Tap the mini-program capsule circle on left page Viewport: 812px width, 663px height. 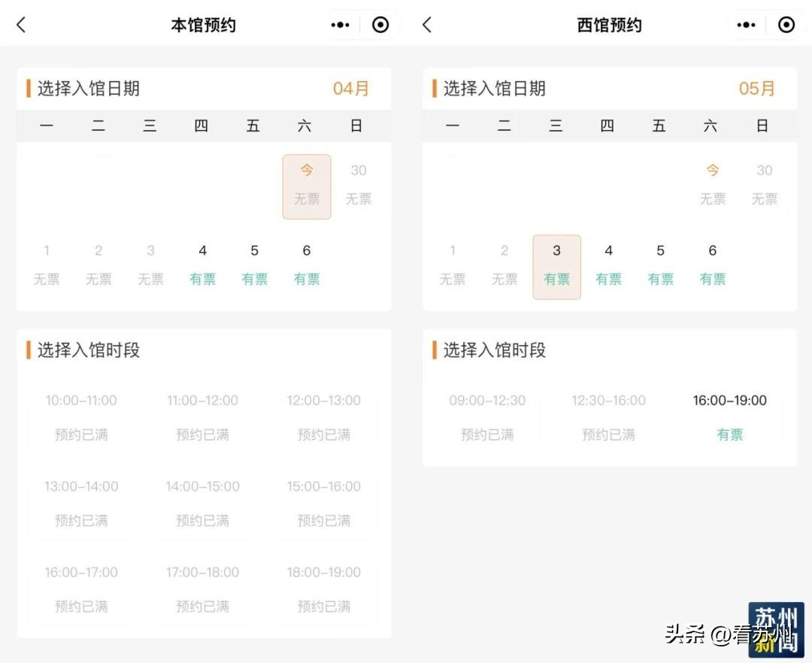click(380, 24)
